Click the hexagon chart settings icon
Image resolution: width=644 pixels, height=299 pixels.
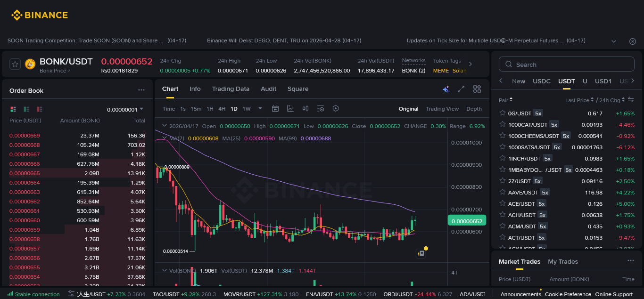click(336, 108)
